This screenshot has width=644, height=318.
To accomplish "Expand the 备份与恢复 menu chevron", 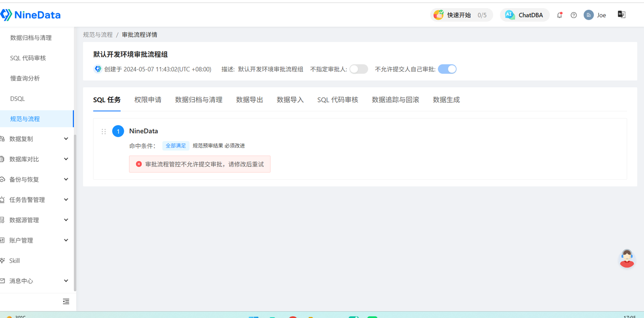I will point(66,179).
